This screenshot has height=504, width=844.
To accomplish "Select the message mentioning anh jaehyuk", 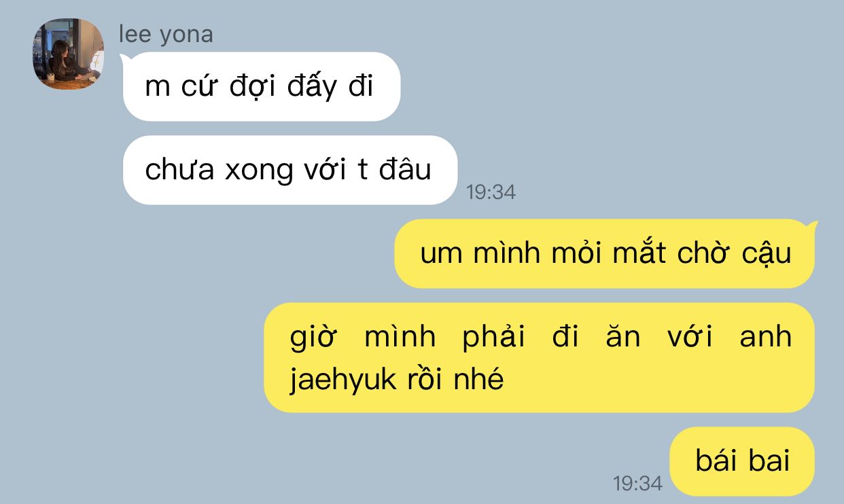I will coord(539,357).
